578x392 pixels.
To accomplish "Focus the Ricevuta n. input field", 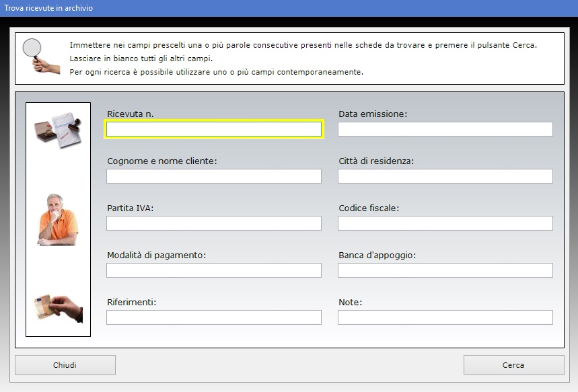I will (214, 129).
